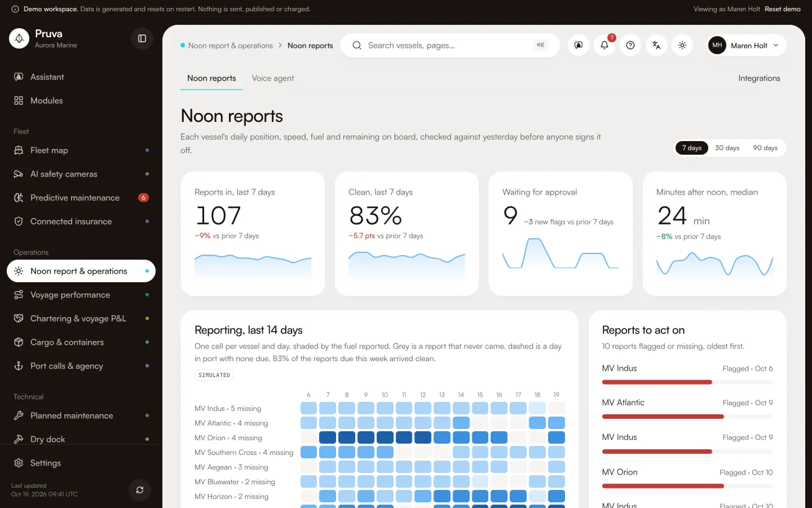Click MV Bluewater · 2 missing label
The width and height of the screenshot is (812, 508).
pos(235,482)
